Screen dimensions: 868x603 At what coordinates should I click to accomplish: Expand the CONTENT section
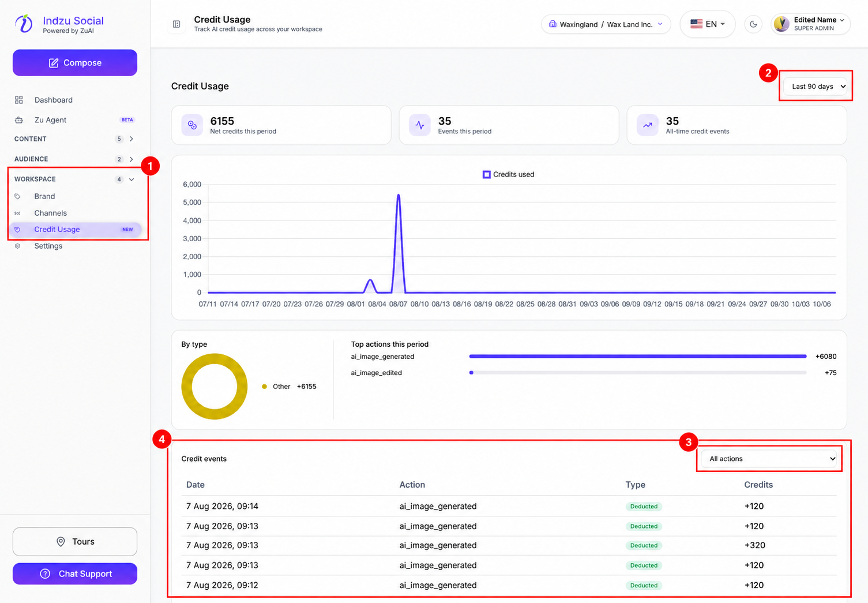click(75, 139)
